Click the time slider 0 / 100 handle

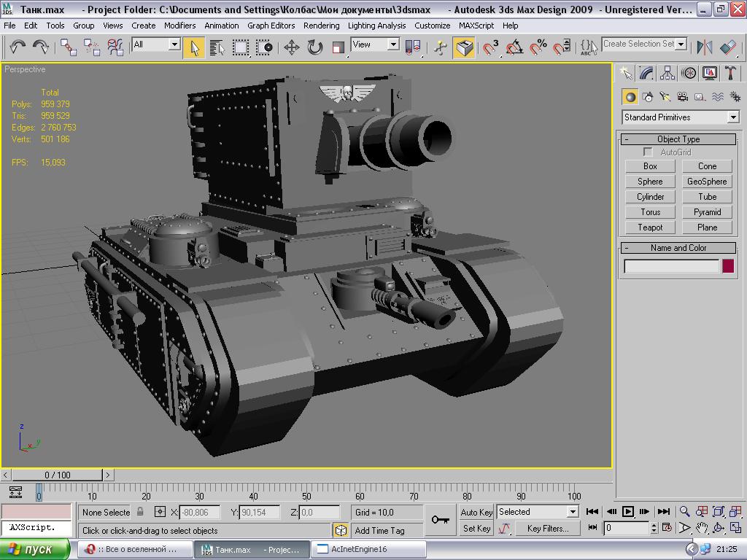[x=57, y=475]
